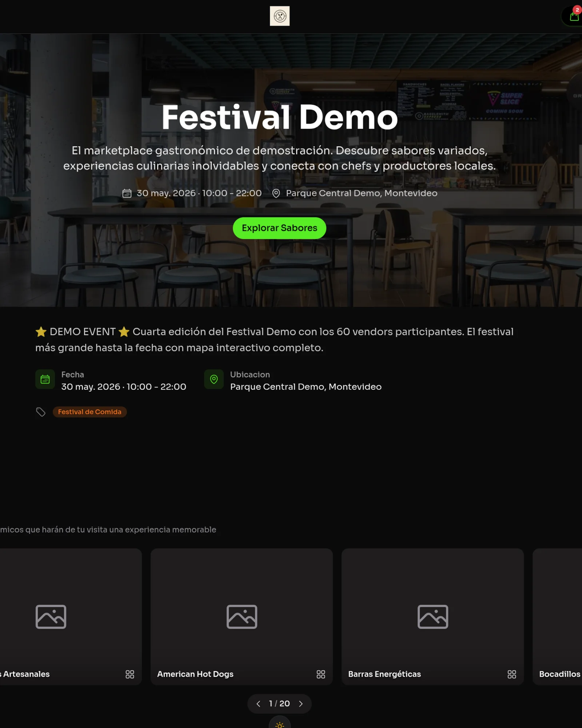Click the Bocadillos card title

click(x=560, y=674)
